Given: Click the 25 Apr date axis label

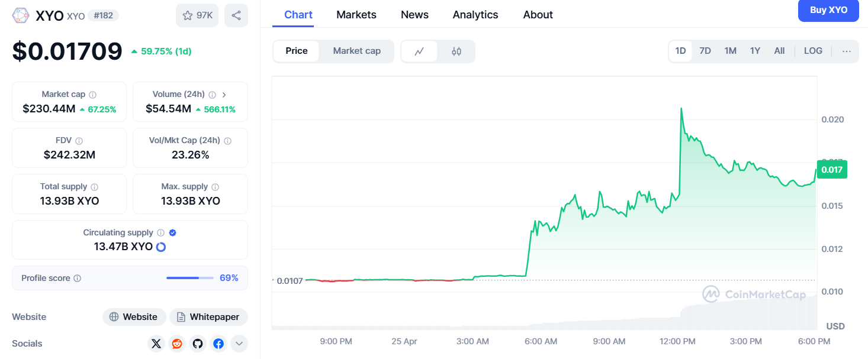Looking at the screenshot, I should (404, 341).
